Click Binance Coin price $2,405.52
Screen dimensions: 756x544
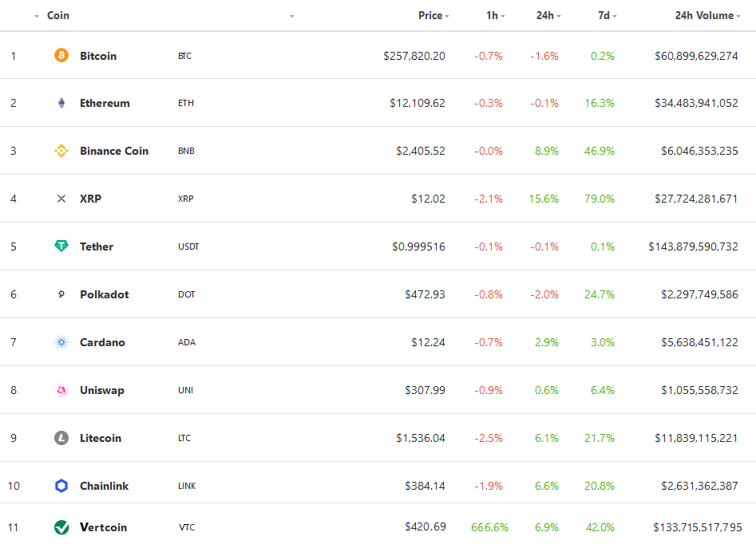coord(421,151)
